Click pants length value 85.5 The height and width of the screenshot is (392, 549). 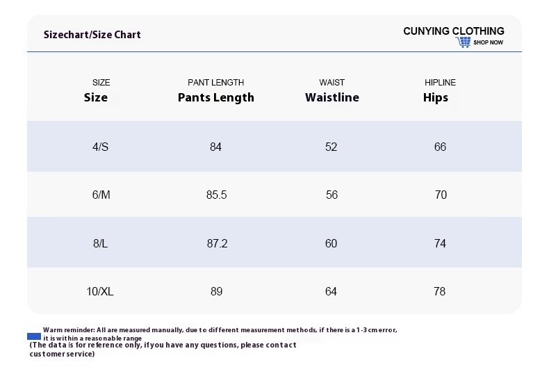[x=217, y=195]
